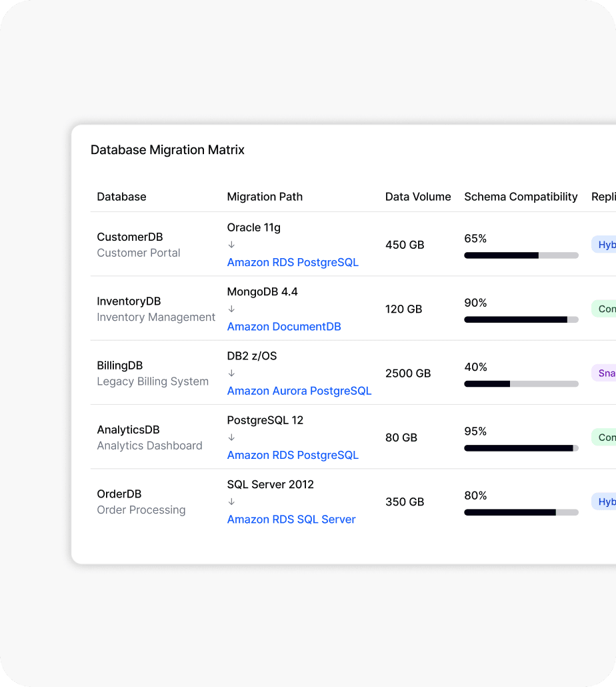The image size is (616, 687).
Task: Open CustomerDB's Amazon RDS PostgreSQL link
Action: pos(293,262)
